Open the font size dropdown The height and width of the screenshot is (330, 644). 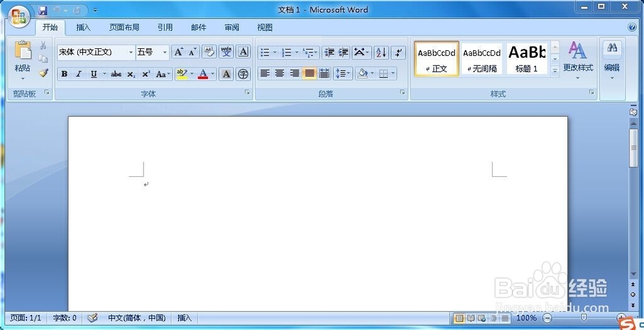point(165,53)
